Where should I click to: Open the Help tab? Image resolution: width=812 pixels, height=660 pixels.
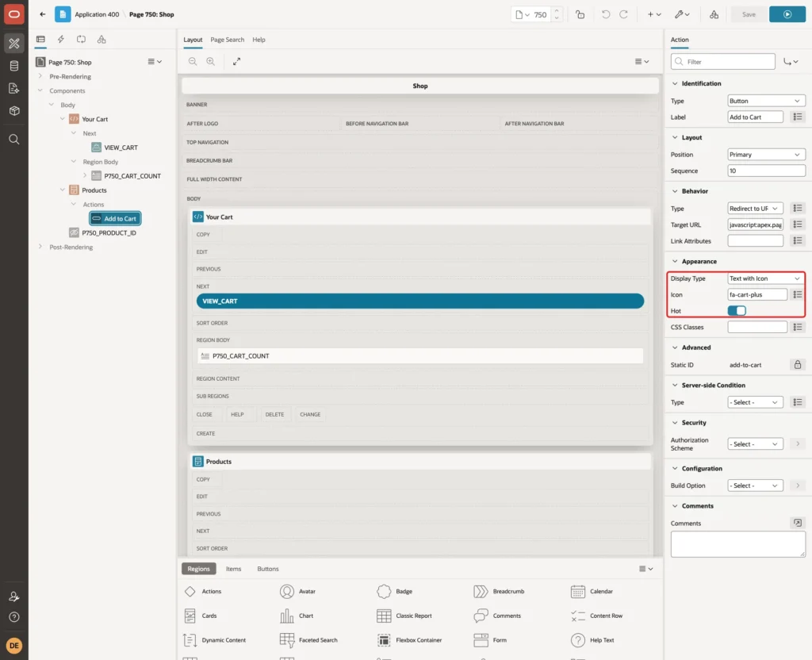click(x=259, y=40)
